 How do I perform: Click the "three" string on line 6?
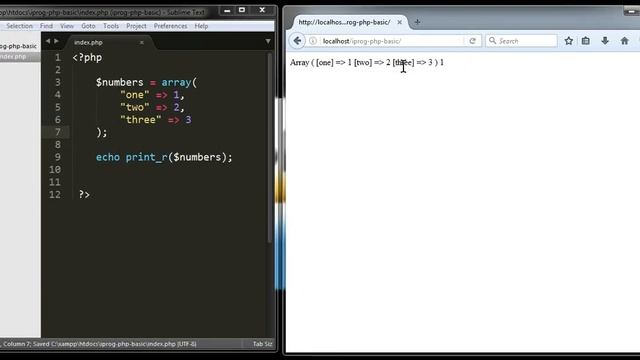(x=141, y=120)
